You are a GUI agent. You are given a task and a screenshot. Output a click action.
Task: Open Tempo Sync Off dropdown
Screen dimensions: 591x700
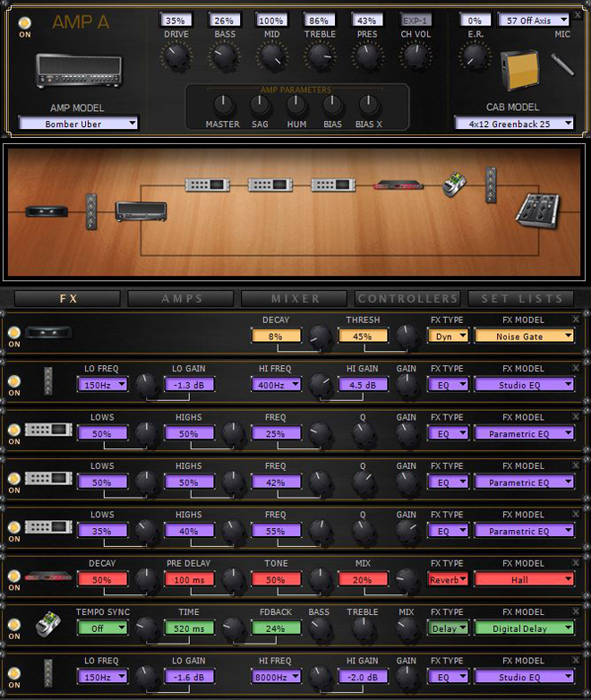[102, 628]
